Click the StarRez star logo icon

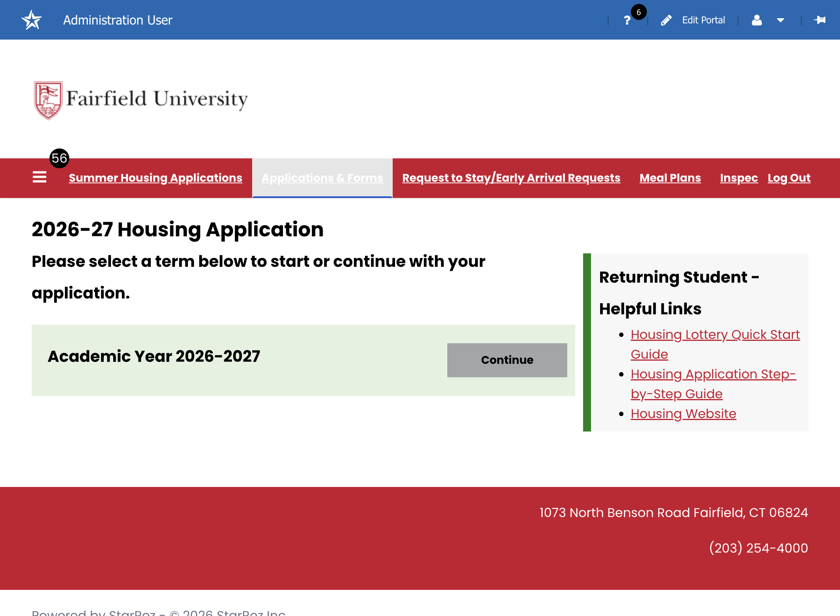point(32,20)
